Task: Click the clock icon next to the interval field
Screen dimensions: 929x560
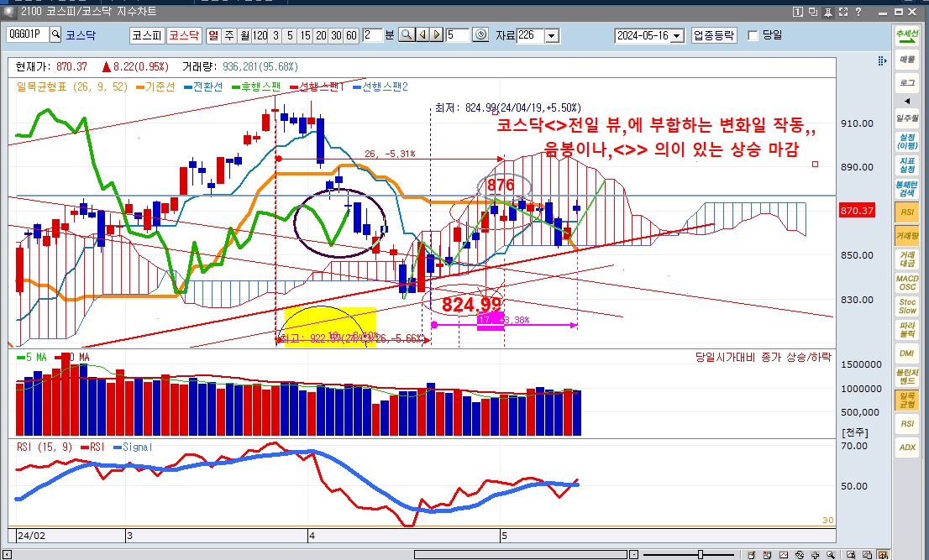Action: pyautogui.click(x=480, y=35)
